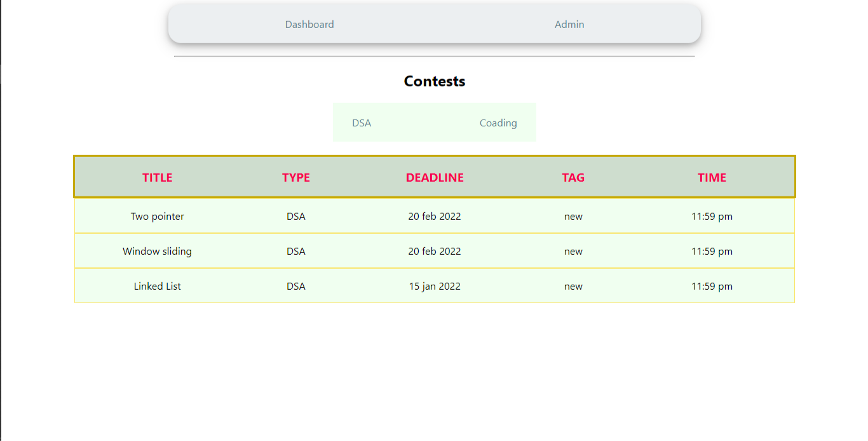
Task: Click the Contests page heading
Action: pyautogui.click(x=434, y=81)
